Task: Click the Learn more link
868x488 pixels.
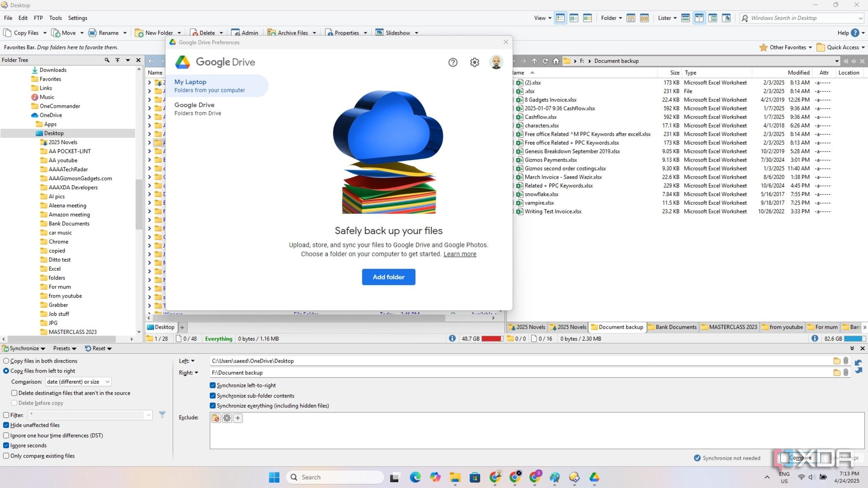Action: point(460,254)
